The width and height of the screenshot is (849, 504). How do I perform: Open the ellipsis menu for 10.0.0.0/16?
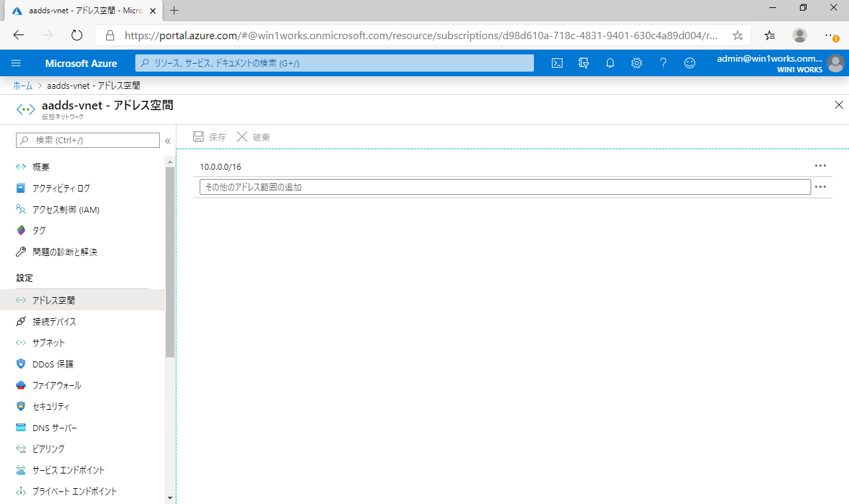[x=820, y=166]
